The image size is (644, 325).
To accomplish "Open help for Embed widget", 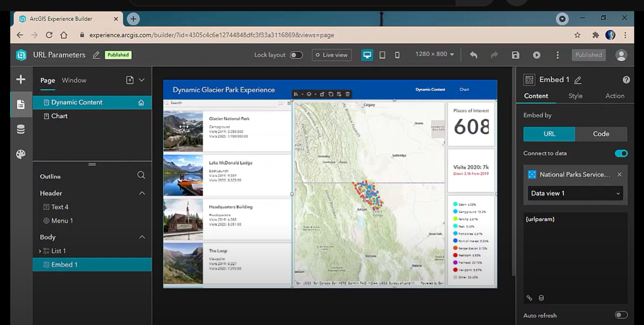I will pyautogui.click(x=626, y=80).
